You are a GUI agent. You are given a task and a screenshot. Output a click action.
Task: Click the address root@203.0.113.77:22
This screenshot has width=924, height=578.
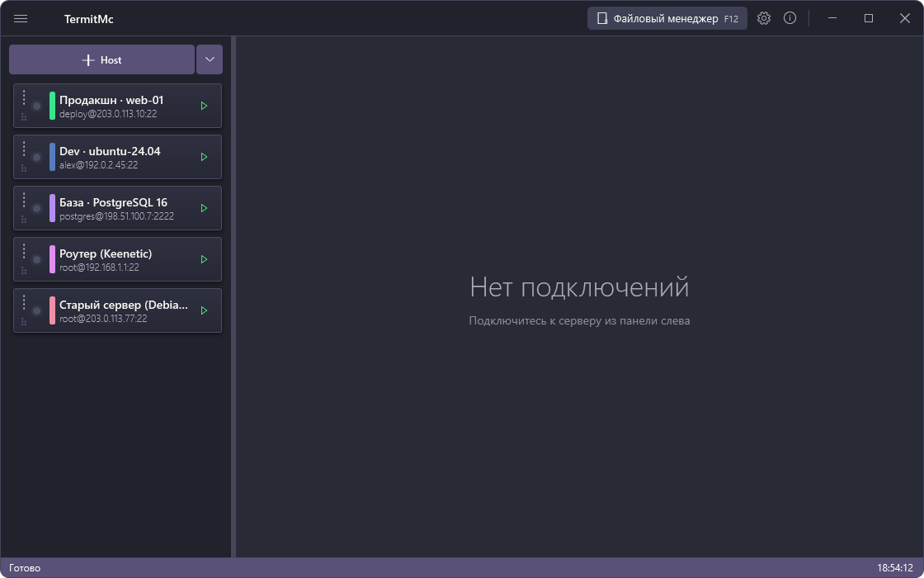(104, 319)
